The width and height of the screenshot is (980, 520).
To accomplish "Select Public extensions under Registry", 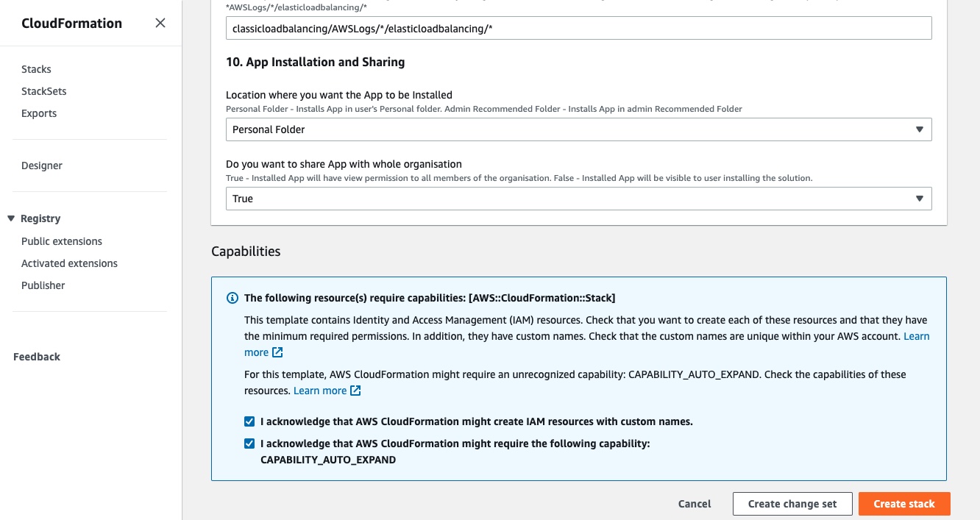I will point(62,241).
